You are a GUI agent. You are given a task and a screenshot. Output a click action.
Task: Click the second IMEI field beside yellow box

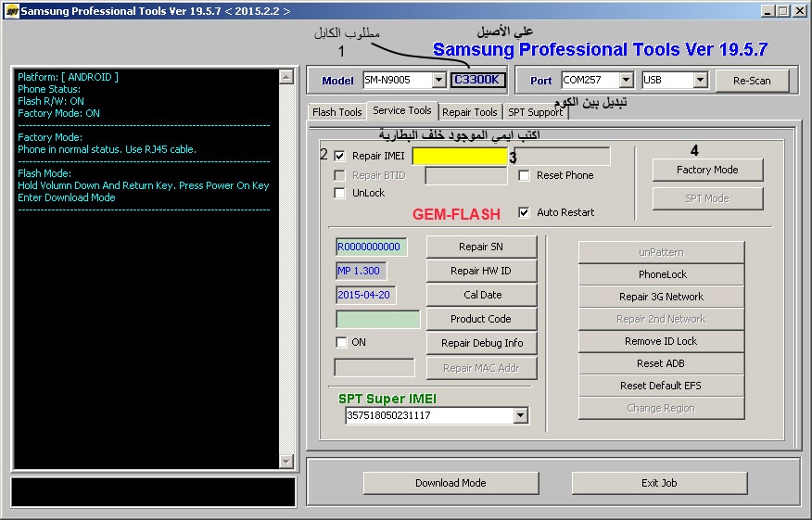tap(563, 156)
